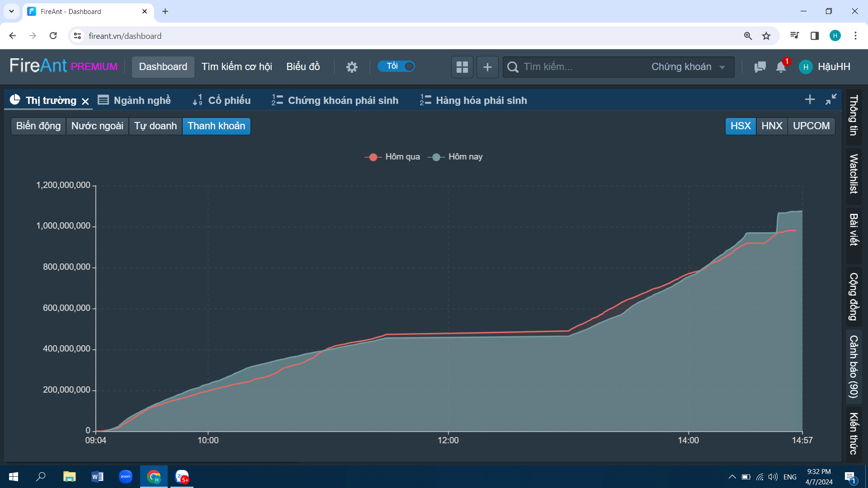Click the add widget plus icon in header
The height and width of the screenshot is (488, 868).
click(487, 67)
